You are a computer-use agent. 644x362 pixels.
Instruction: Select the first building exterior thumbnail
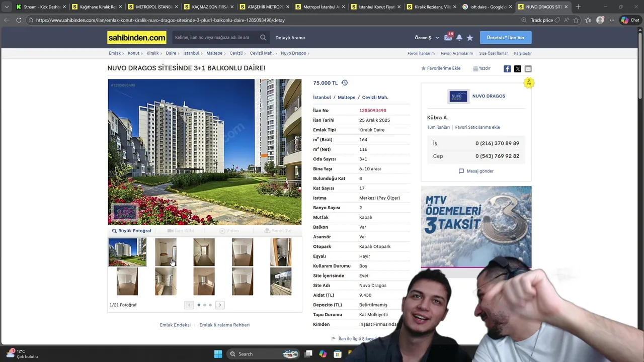127,252
